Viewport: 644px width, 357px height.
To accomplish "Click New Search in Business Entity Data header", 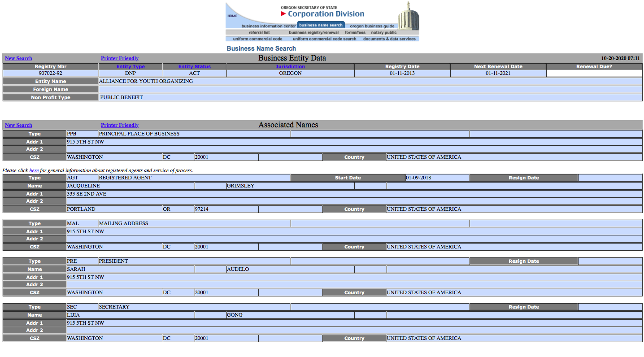I will pos(18,58).
